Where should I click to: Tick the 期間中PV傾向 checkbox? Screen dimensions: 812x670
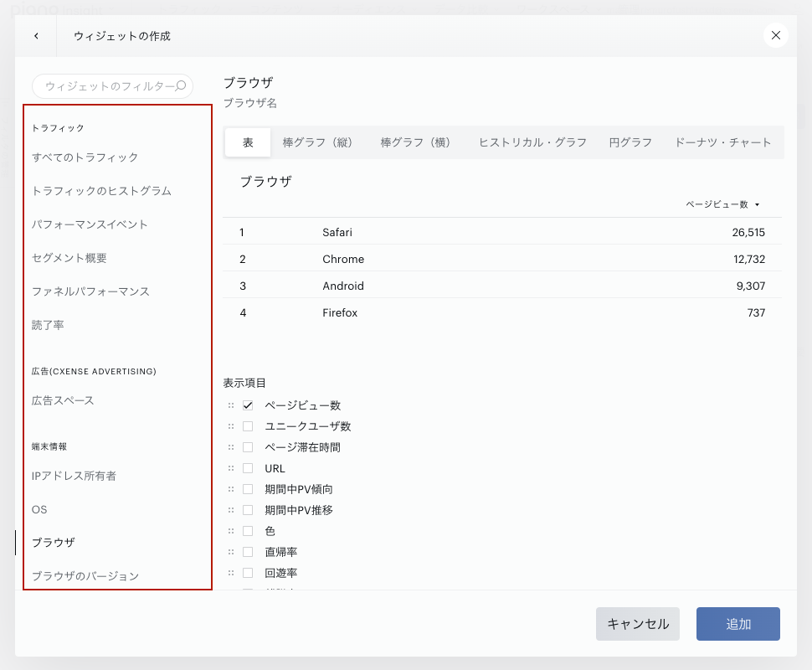[248, 489]
